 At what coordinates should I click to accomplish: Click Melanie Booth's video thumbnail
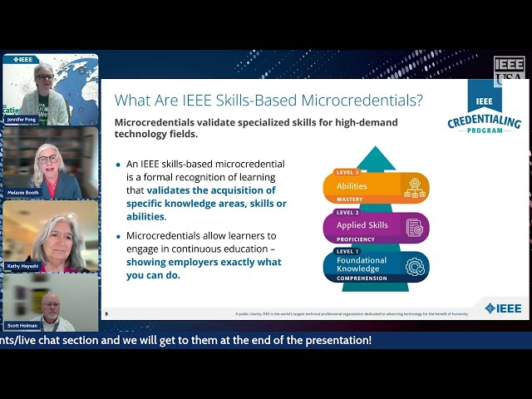pos(51,163)
